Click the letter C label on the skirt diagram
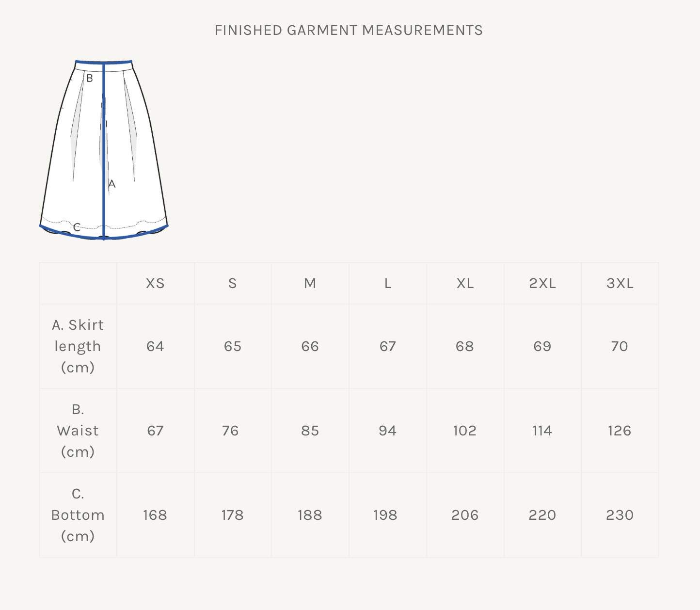 coord(77,226)
